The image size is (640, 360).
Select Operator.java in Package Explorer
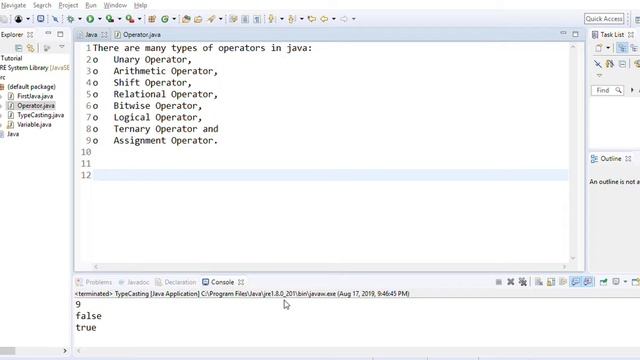click(36, 105)
